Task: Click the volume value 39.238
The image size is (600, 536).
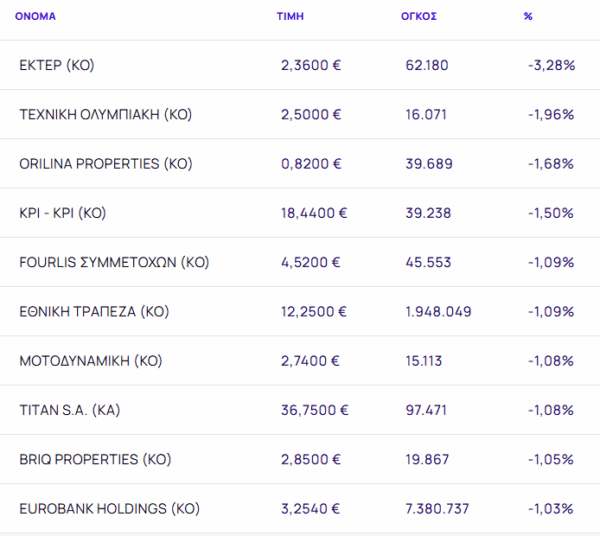Action: (x=428, y=213)
